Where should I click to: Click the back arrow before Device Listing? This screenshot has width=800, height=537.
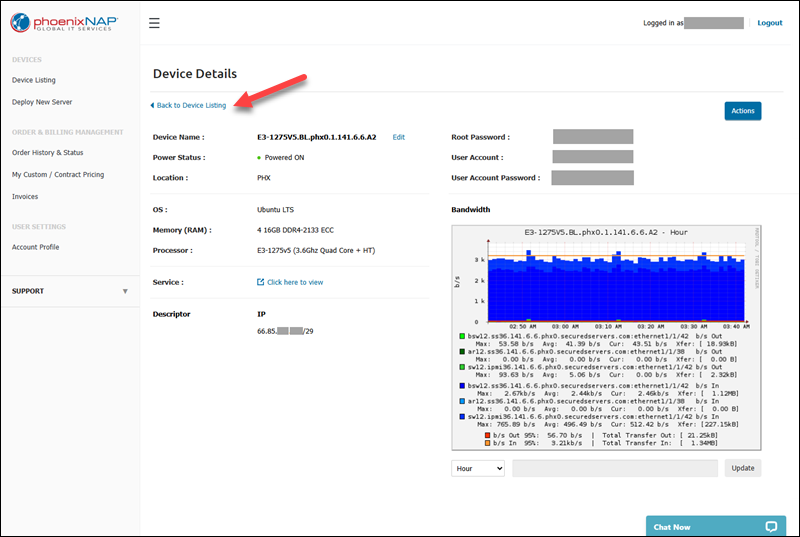(x=152, y=105)
